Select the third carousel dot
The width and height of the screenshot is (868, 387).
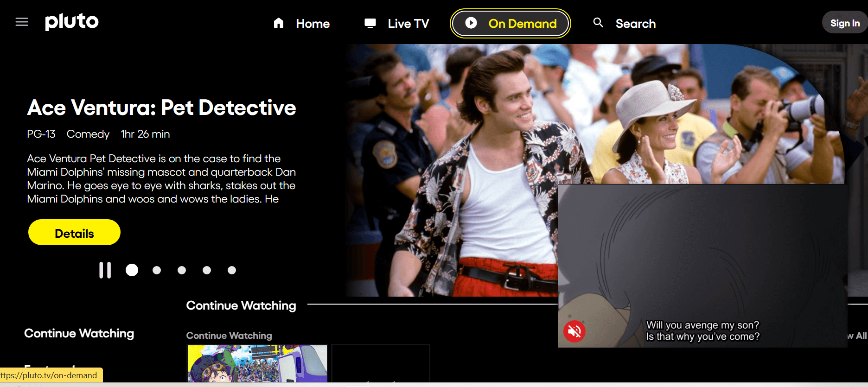[x=182, y=270]
